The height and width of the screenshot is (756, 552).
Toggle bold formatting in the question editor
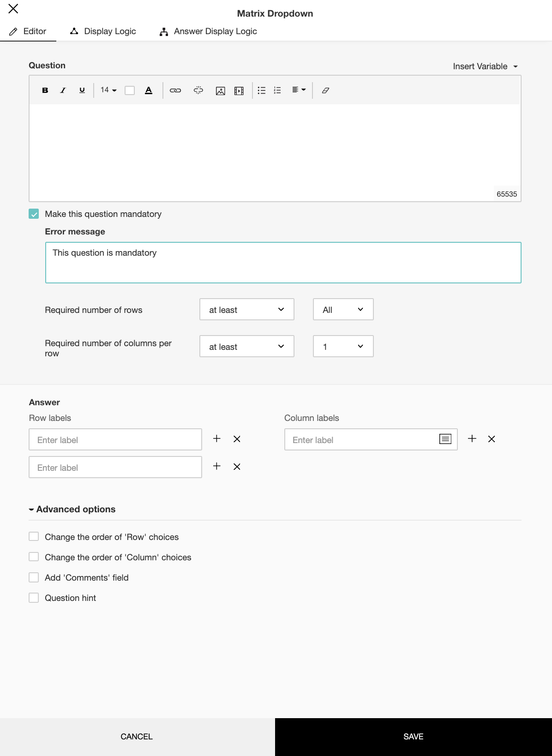point(45,90)
